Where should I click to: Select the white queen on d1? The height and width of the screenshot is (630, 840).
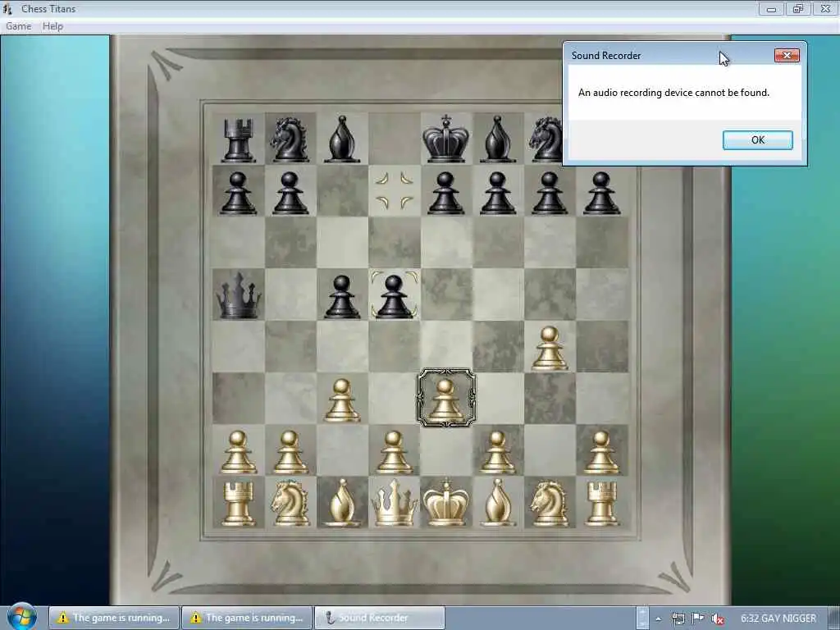(394, 503)
